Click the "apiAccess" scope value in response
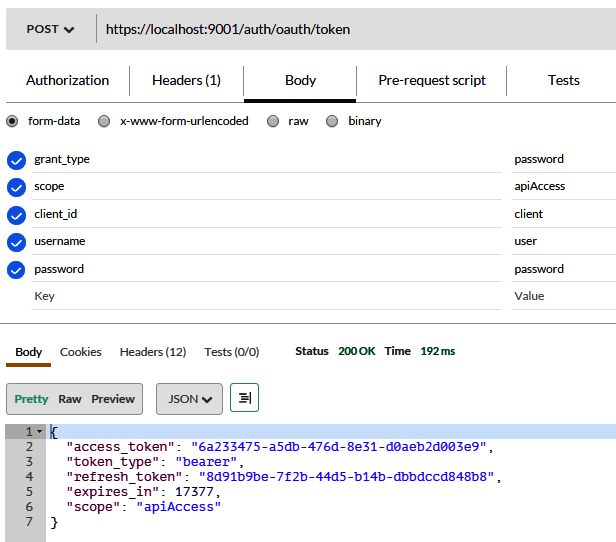Viewport: 616px width, 542px height. click(x=179, y=507)
